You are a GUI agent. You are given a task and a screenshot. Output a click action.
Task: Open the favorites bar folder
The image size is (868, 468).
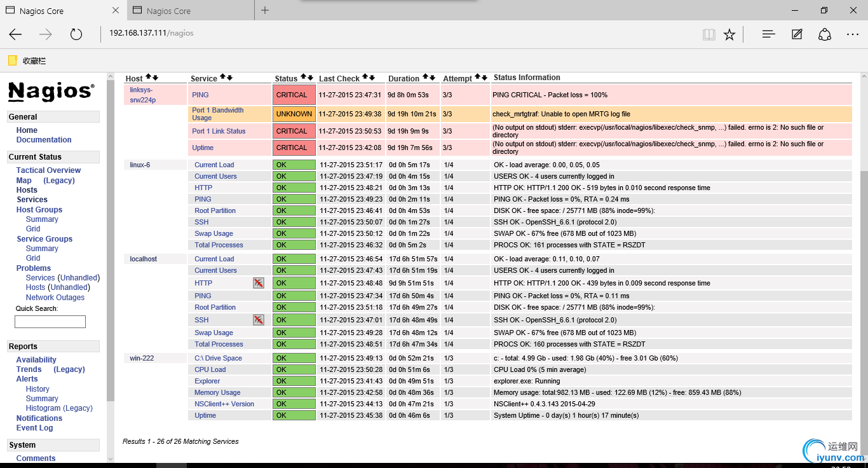pyautogui.click(x=27, y=60)
